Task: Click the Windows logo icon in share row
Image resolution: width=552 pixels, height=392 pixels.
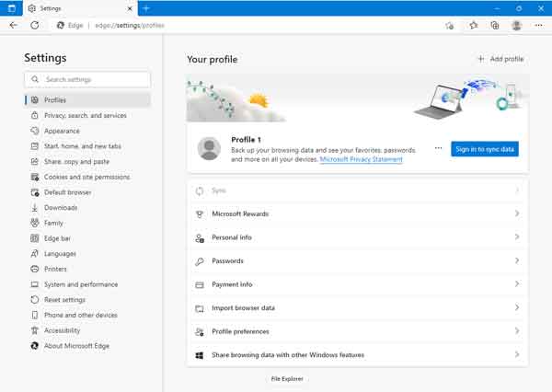Action: (x=200, y=355)
